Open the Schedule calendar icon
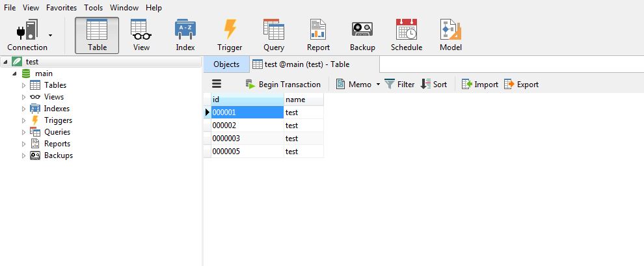Viewport: 644px width, 266px height. (407, 30)
